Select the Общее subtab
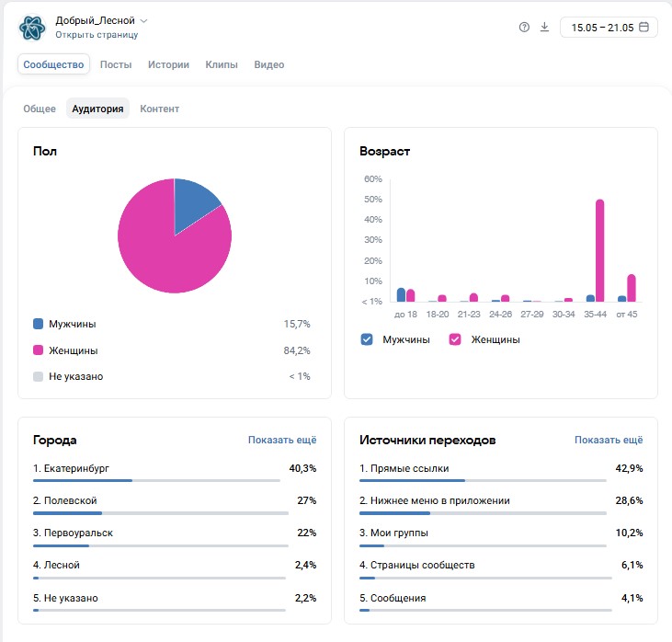Viewport: 672px width, 642px height. point(40,109)
